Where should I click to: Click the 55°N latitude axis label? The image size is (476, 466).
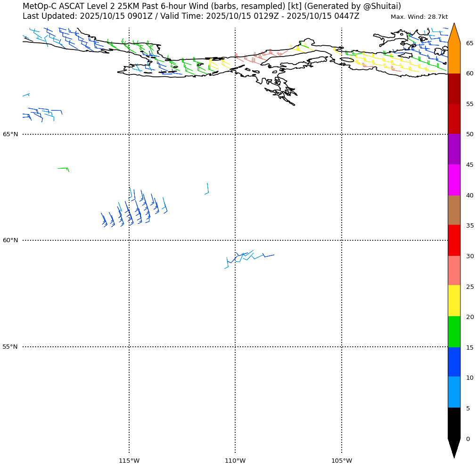tap(10, 347)
